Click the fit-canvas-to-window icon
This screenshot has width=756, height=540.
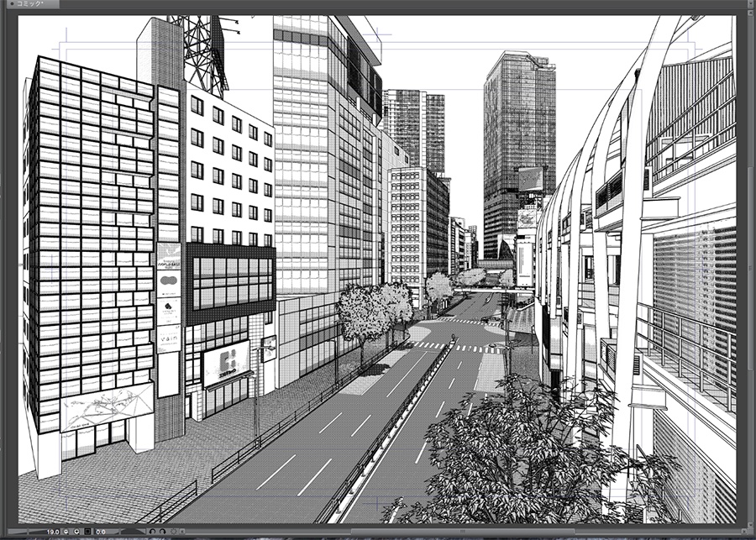coord(87,531)
